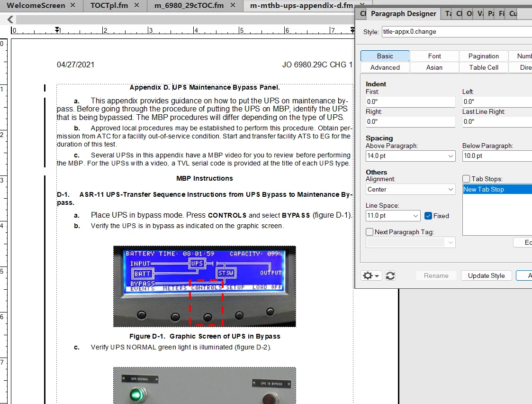The image size is (532, 404).
Task: Close the TOCTpl.fm tab
Action: (137, 5)
